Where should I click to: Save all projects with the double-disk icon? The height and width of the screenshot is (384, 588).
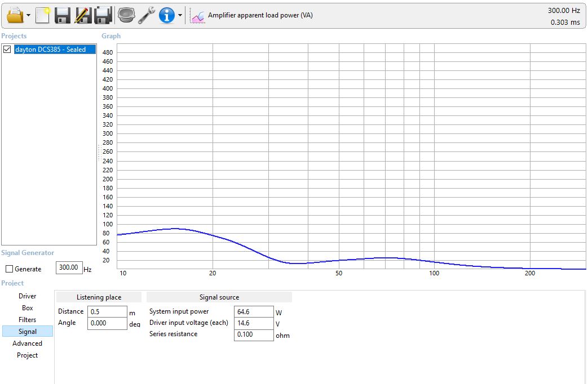(x=103, y=16)
